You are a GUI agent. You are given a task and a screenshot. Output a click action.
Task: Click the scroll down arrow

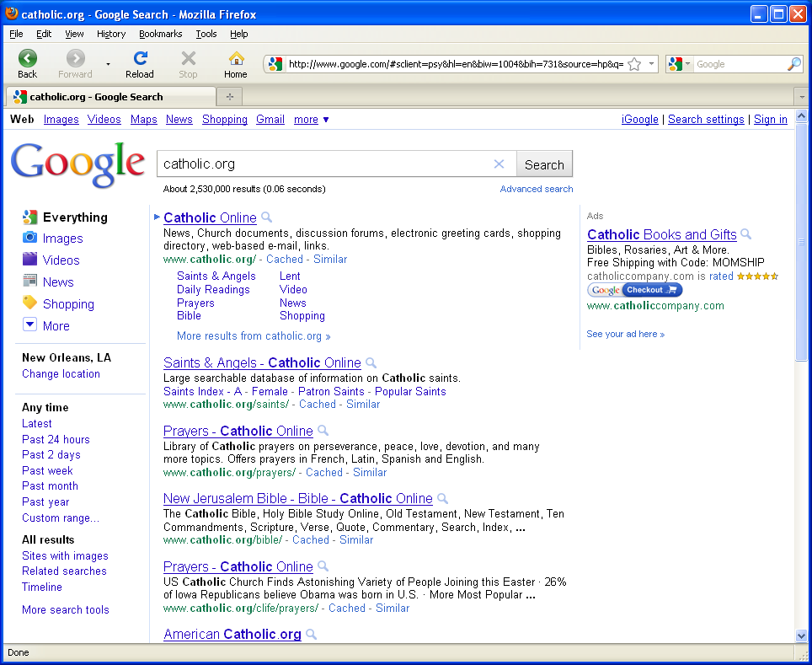pyautogui.click(x=801, y=635)
